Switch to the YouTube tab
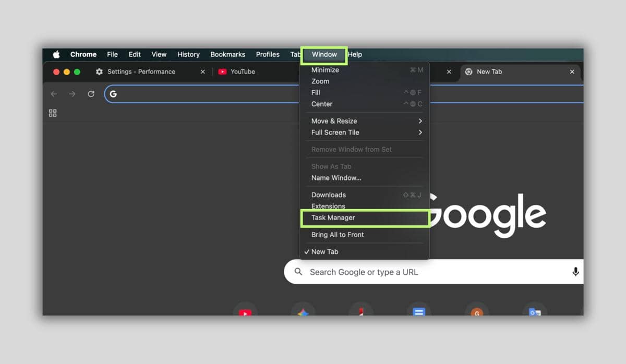This screenshot has height=364, width=626. point(243,72)
